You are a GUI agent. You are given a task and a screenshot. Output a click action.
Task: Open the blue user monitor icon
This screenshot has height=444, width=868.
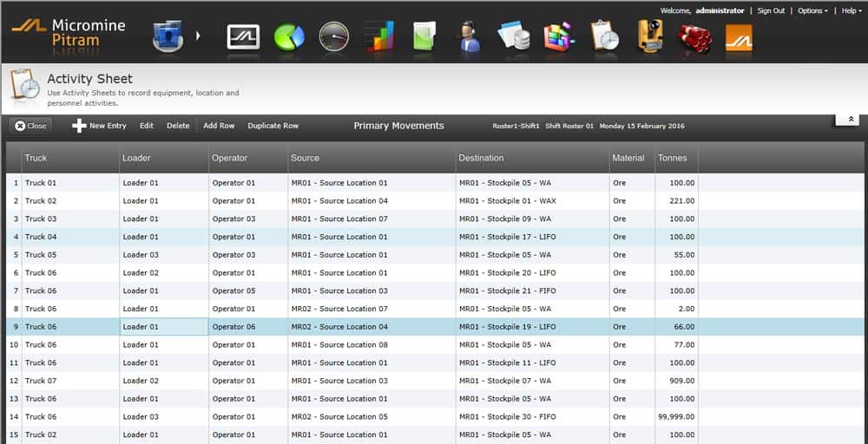click(168, 36)
